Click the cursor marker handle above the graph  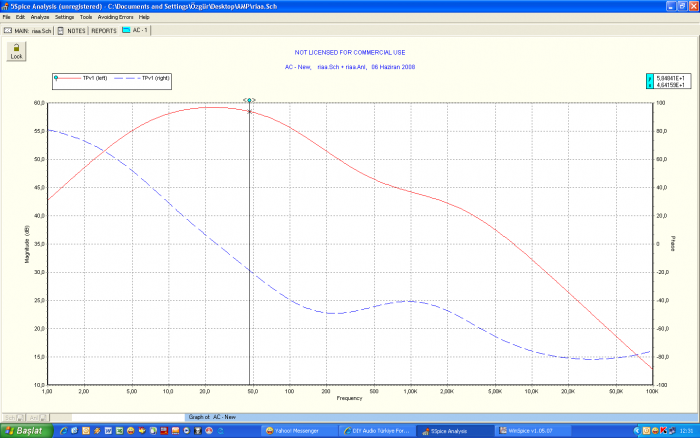point(249,100)
